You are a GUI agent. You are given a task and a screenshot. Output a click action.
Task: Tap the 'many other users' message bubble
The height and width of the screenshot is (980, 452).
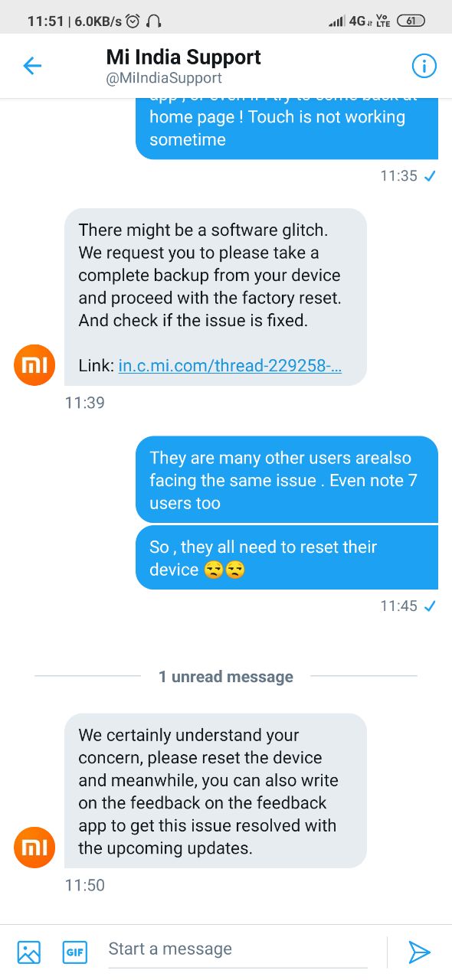tap(287, 480)
